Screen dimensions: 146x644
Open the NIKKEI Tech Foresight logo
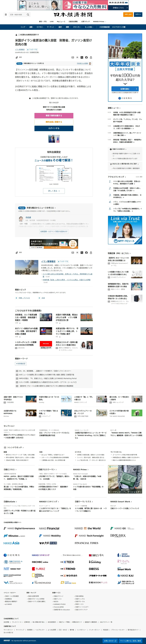89,536
